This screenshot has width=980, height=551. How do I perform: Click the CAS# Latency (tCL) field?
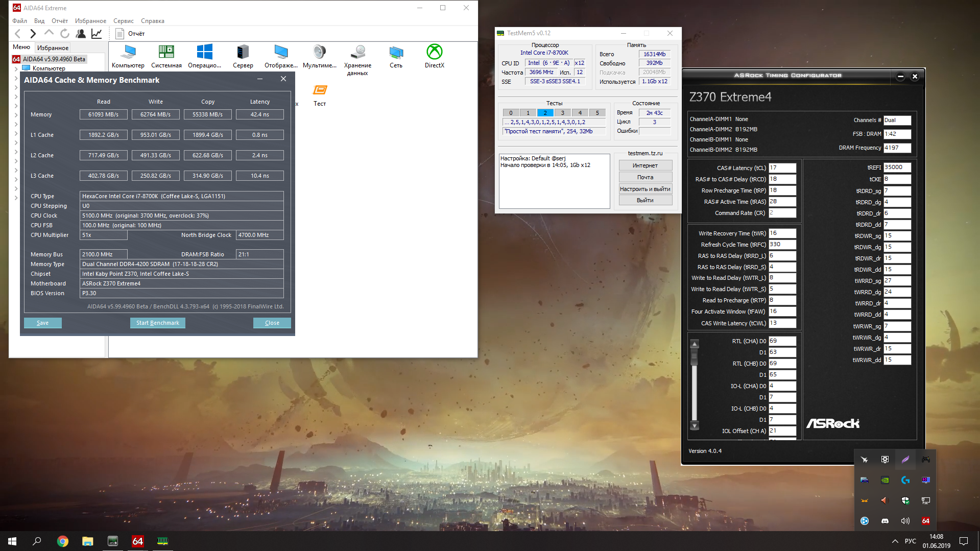[782, 168]
